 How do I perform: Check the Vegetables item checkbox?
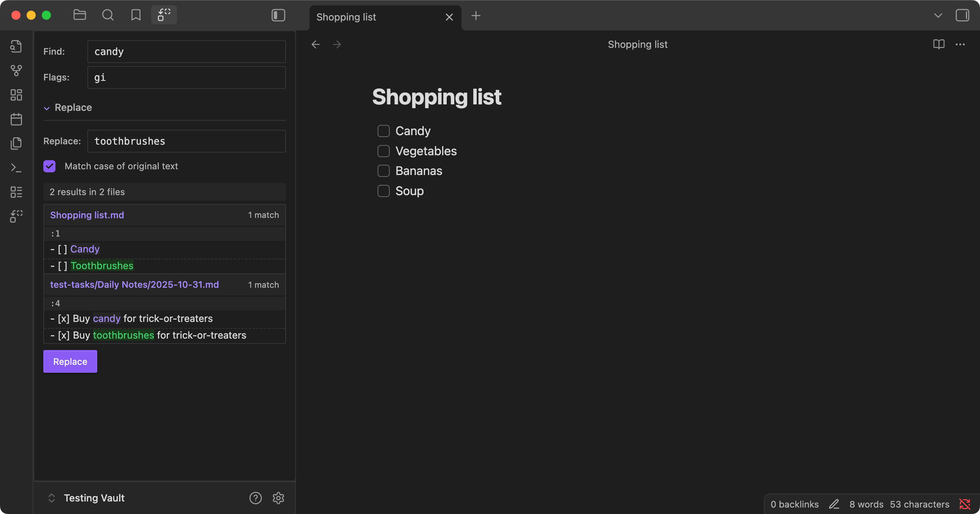pos(383,151)
